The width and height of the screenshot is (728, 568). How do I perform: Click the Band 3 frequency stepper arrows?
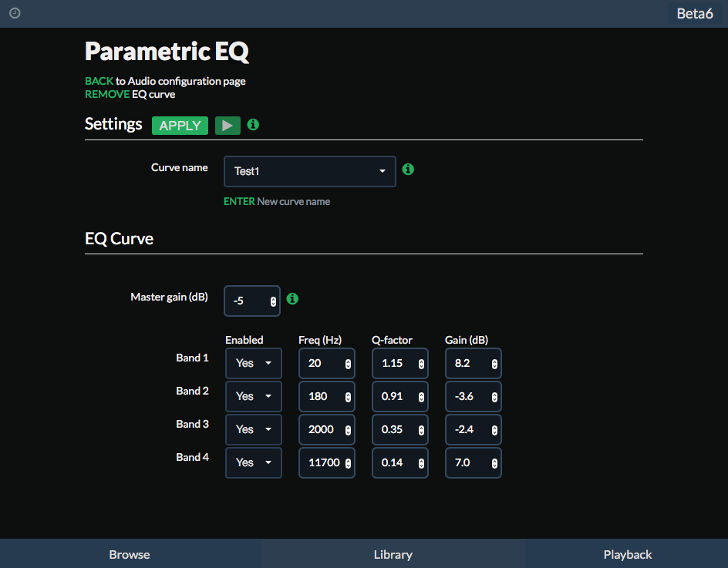tap(348, 431)
